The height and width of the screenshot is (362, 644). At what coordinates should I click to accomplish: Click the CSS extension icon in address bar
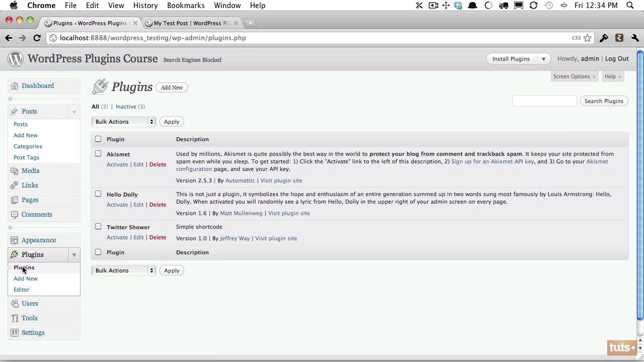pyautogui.click(x=576, y=38)
